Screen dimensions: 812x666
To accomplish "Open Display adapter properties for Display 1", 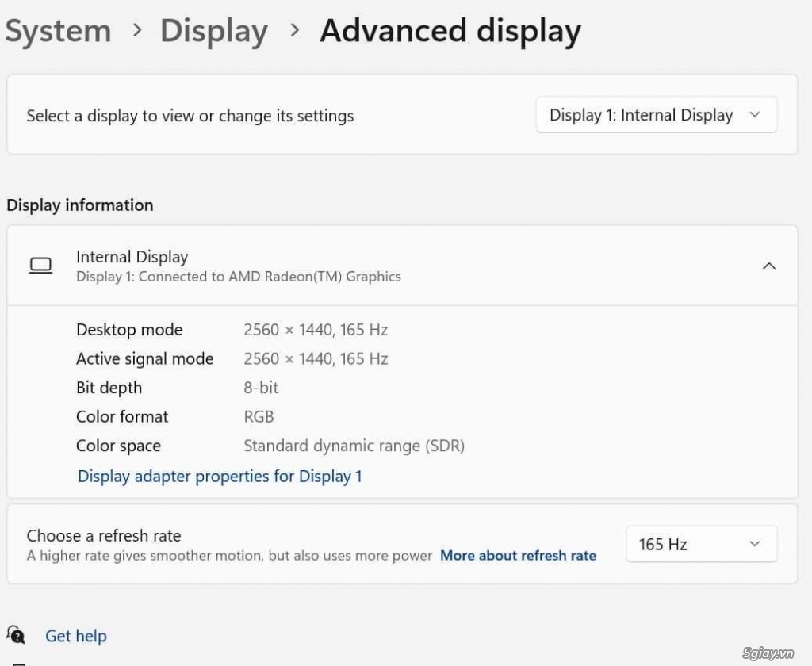I will coord(220,476).
